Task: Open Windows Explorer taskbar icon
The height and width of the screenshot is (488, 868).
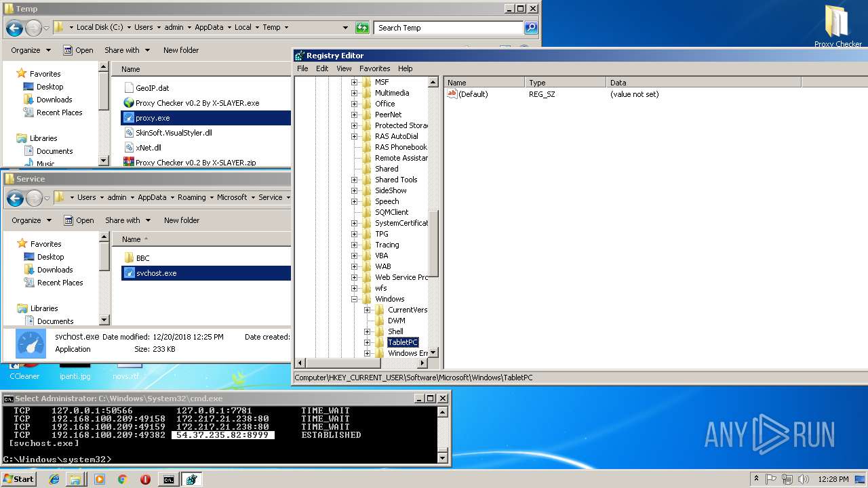Action: (x=76, y=479)
